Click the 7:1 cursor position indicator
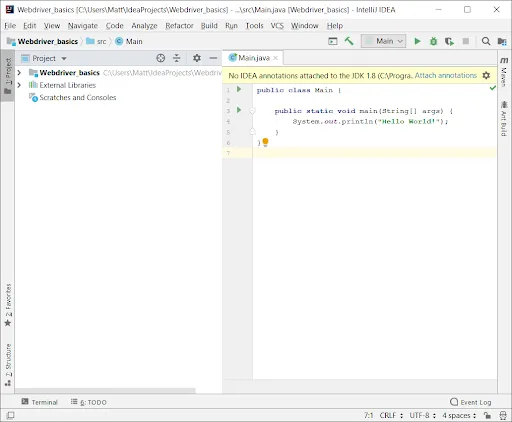The width and height of the screenshot is (512, 422). (x=369, y=415)
